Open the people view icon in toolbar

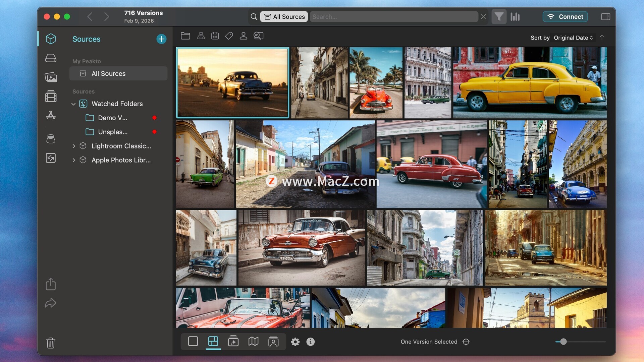pos(243,36)
